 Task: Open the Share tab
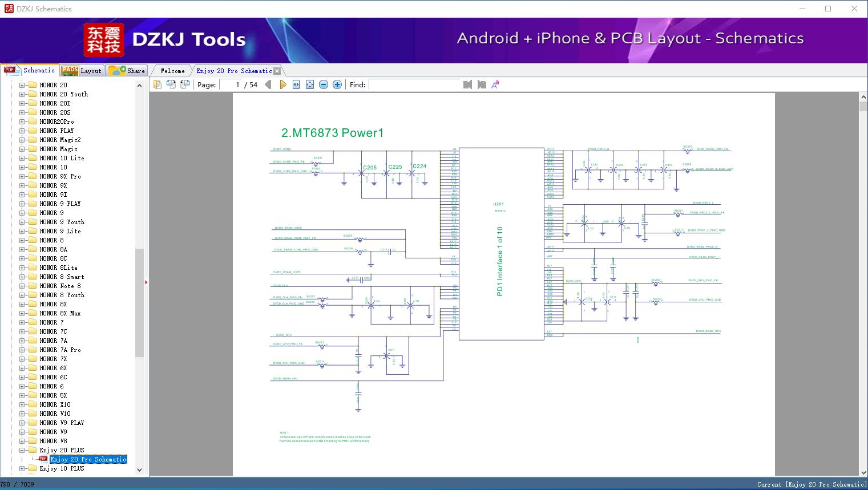pos(127,71)
